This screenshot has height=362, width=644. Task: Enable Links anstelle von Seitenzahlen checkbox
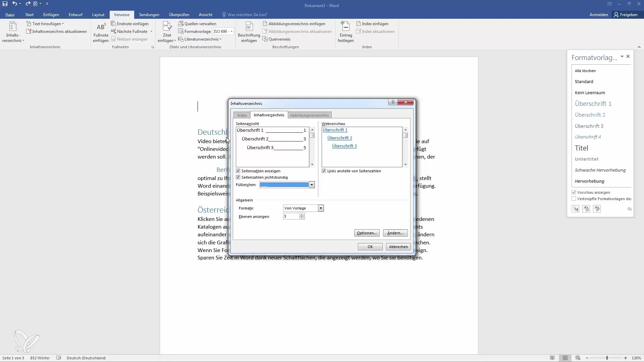(x=324, y=171)
